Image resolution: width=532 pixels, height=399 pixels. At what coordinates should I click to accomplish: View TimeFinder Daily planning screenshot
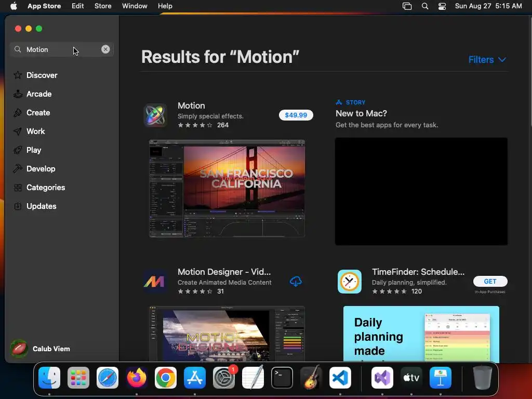click(x=421, y=334)
